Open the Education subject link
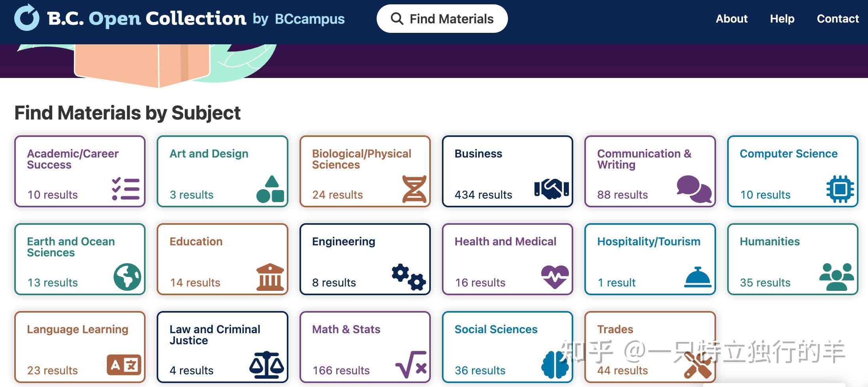The width and height of the screenshot is (868, 387). (196, 241)
